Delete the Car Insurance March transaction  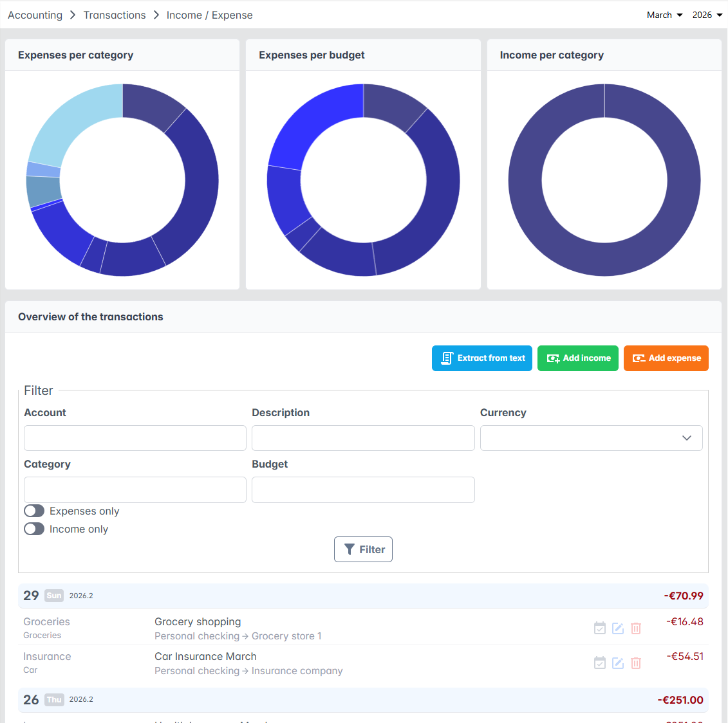coord(635,663)
